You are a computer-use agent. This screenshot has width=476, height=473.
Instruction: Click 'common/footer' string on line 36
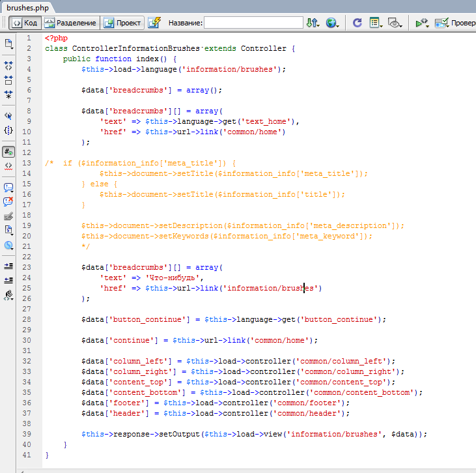coord(307,403)
